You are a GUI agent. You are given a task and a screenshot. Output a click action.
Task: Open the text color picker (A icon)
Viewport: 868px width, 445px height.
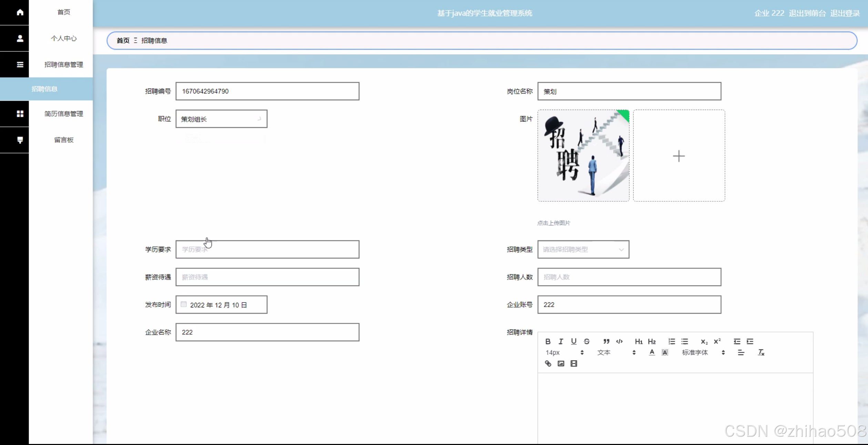652,352
